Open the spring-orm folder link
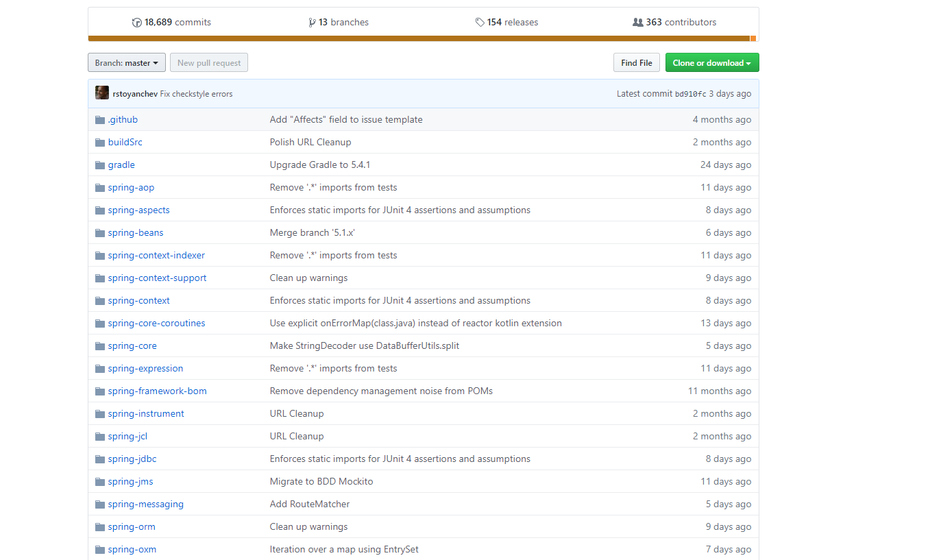The width and height of the screenshot is (941, 560). pos(132,527)
